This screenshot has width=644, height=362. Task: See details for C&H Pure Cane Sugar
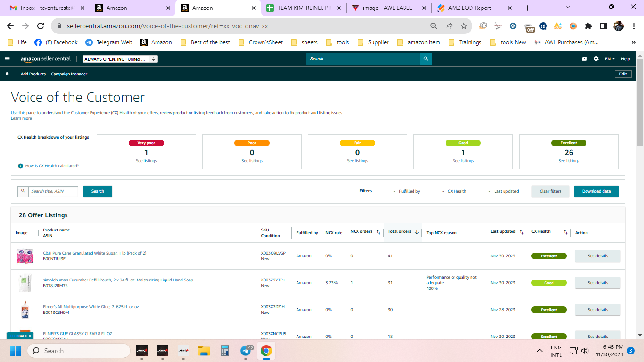pos(598,256)
